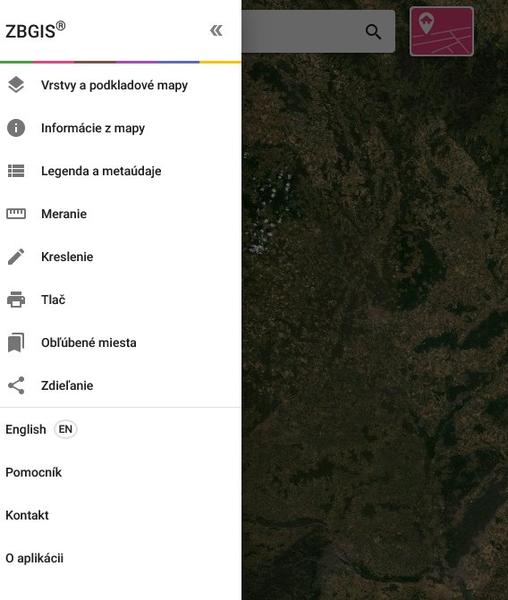
Task: Click into the map search field
Action: pos(302,31)
